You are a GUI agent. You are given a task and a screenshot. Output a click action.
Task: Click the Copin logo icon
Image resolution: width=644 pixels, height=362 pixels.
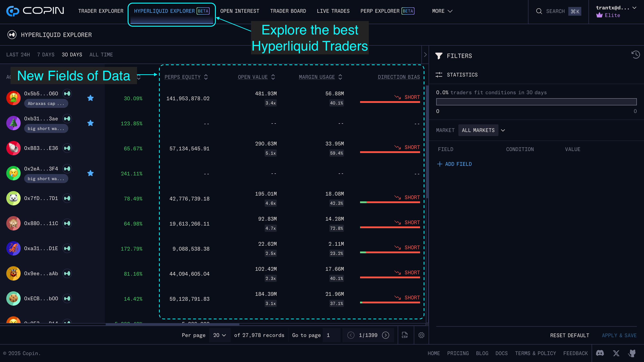pyautogui.click(x=13, y=11)
